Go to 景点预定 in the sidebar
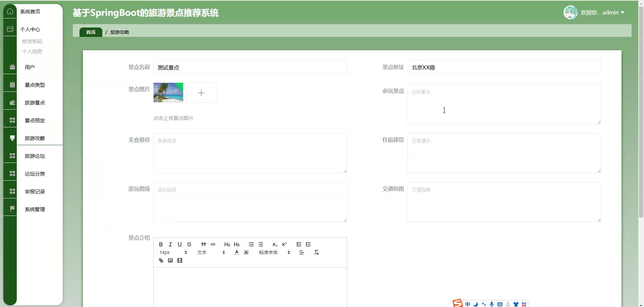644x307 pixels. tap(35, 121)
